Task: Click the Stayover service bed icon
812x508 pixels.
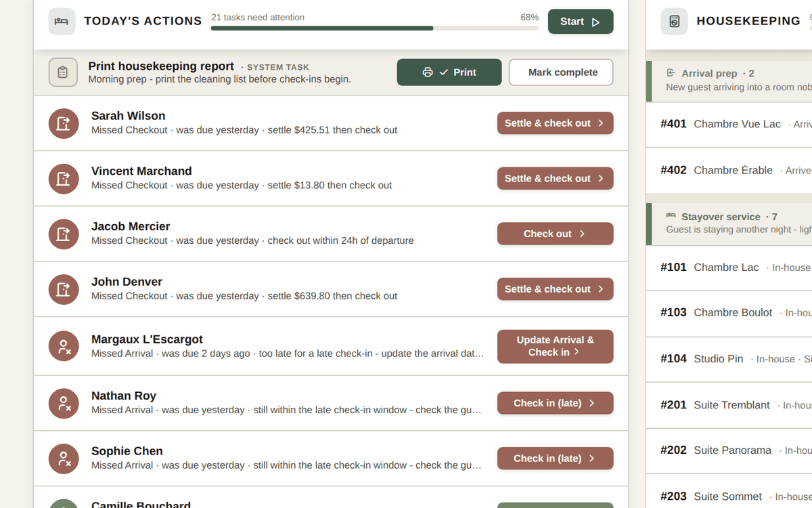Action: coord(671,216)
